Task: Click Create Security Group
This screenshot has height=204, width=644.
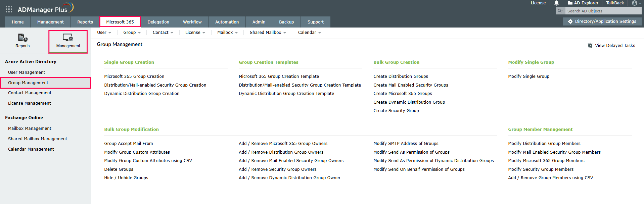Action: click(396, 111)
